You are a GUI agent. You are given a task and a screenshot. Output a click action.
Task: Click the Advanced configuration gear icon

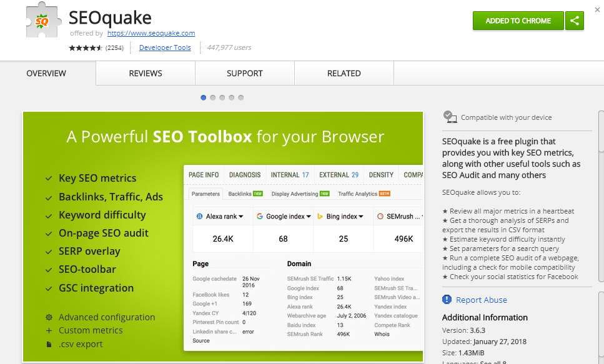tap(49, 317)
